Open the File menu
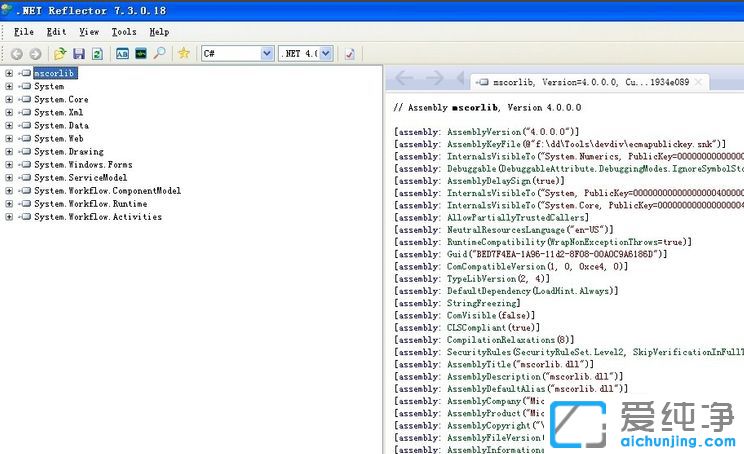Screen dimensions: 744x454 (24, 32)
